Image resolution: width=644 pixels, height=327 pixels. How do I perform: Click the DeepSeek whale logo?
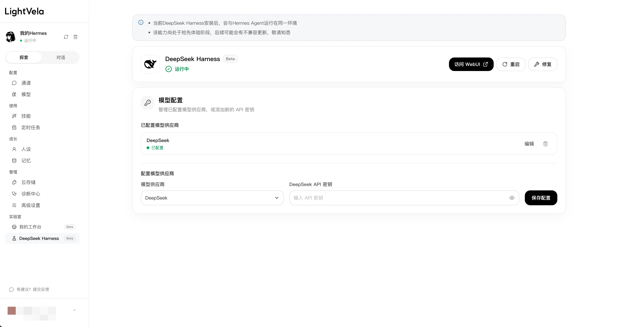(150, 64)
